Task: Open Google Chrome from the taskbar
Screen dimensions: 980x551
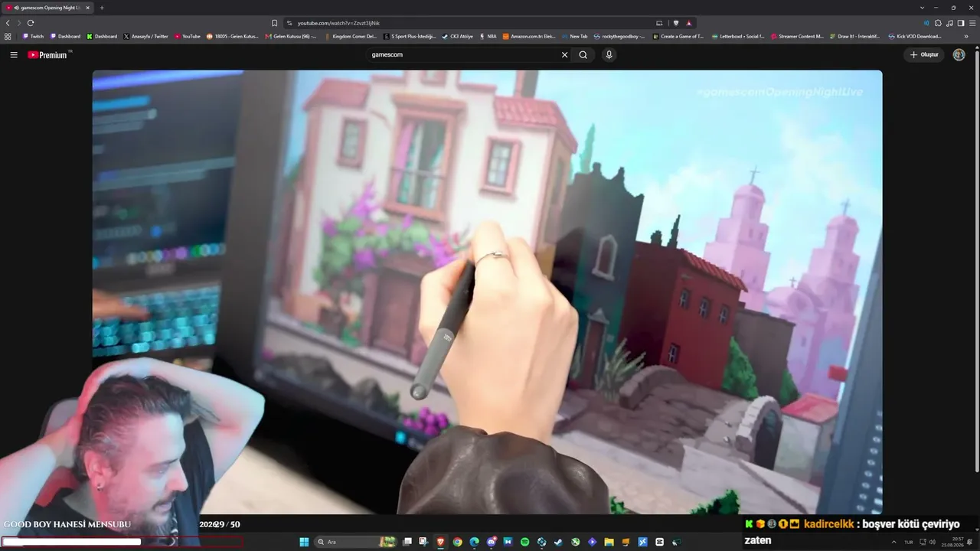Action: point(457,542)
